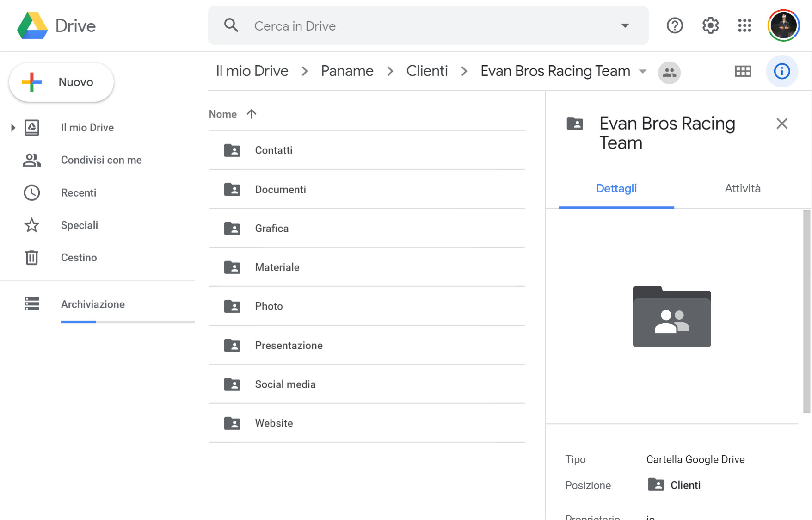Click folder icon in details panel header
The height and width of the screenshot is (520, 812).
(575, 124)
